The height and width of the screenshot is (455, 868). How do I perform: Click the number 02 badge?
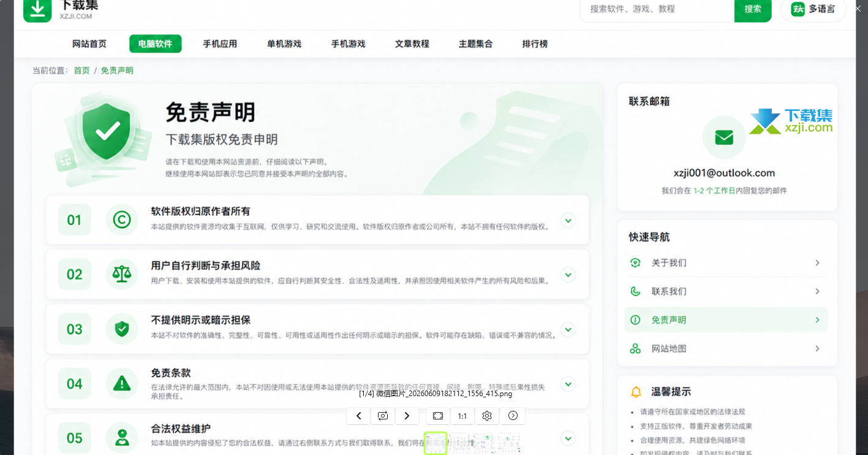[x=74, y=275]
